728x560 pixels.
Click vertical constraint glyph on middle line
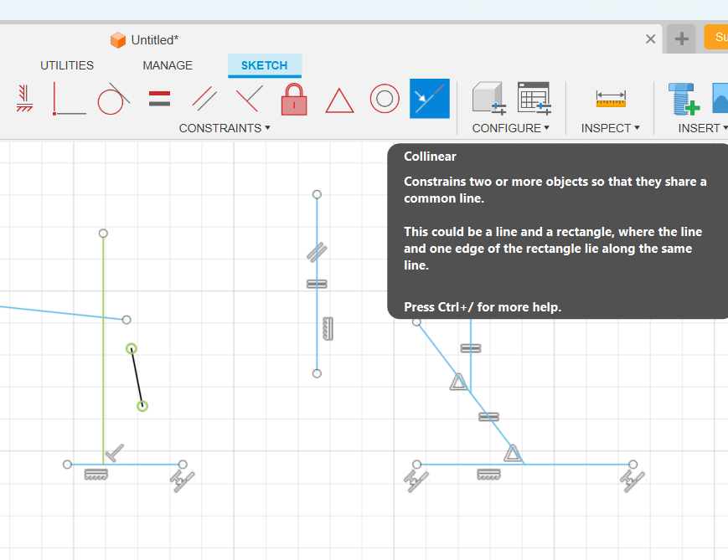point(328,328)
